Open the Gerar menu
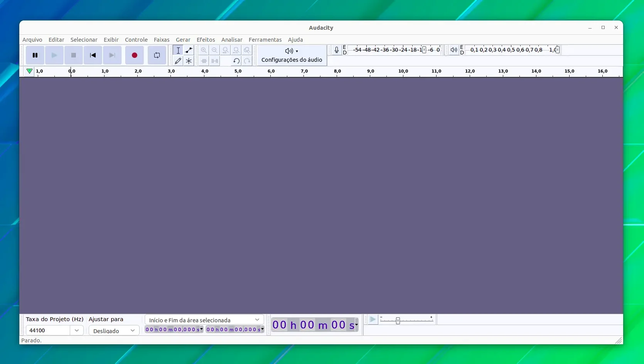The height and width of the screenshot is (364, 644). 183,40
